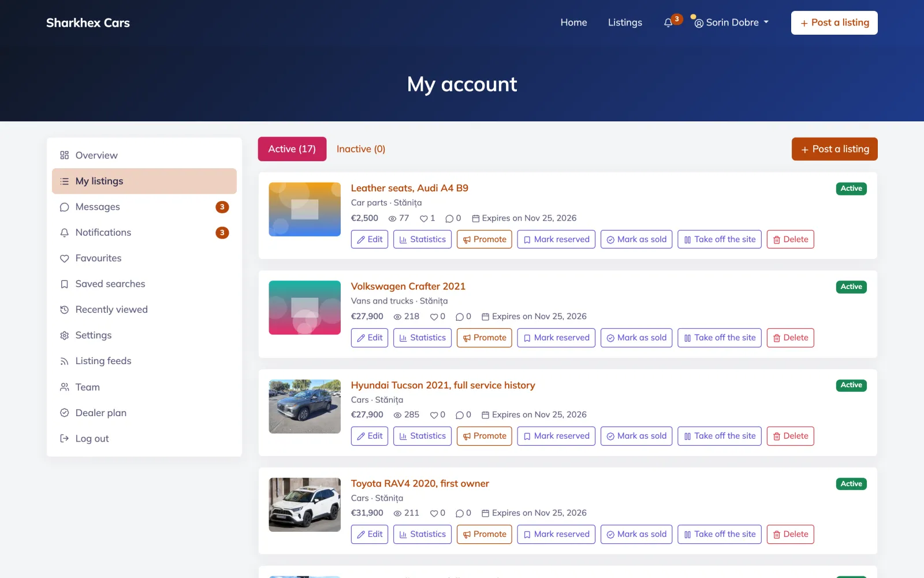
Task: Open Overview in the sidebar
Action: [144, 155]
